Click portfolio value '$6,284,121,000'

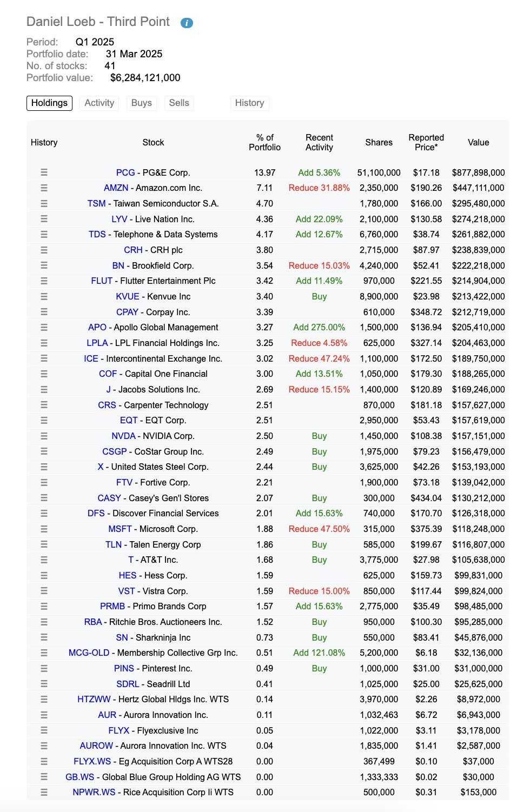[x=145, y=78]
